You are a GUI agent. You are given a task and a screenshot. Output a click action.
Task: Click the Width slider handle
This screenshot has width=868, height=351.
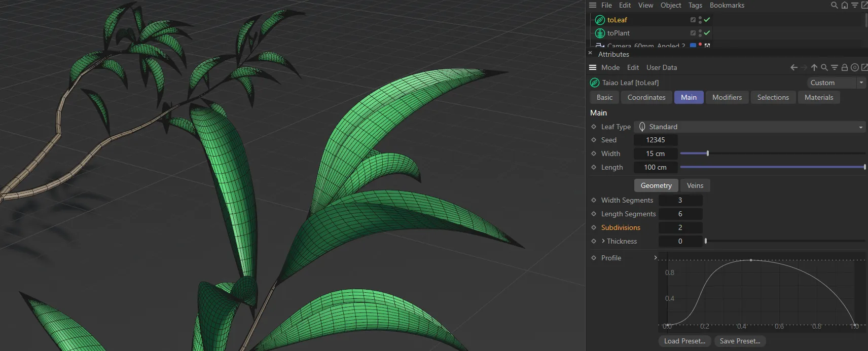[x=707, y=153]
